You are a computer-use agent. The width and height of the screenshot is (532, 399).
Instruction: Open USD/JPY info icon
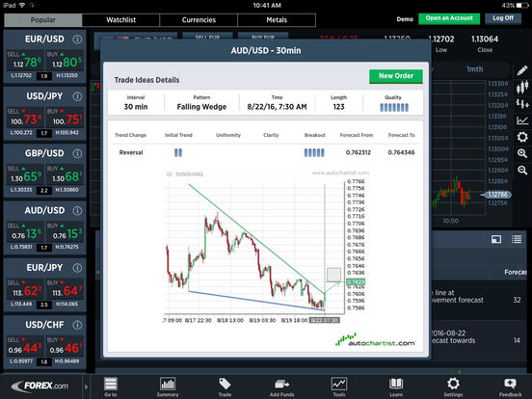[77, 96]
